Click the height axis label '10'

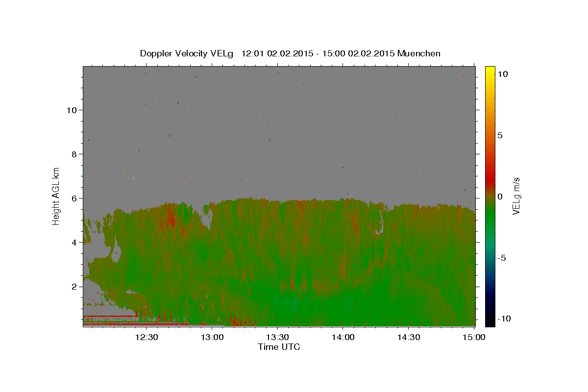pyautogui.click(x=72, y=110)
